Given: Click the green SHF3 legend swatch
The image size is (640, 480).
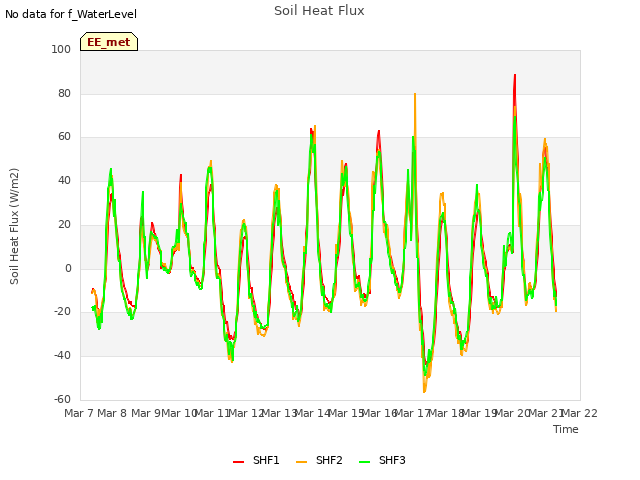Looking at the screenshot, I should click(364, 462).
